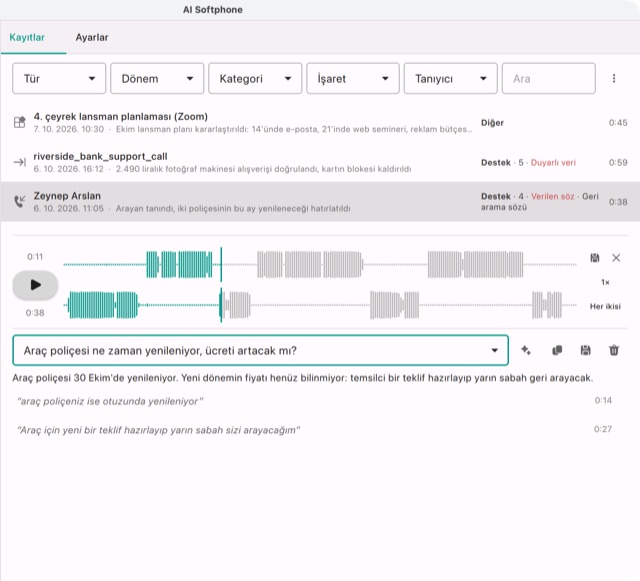
Task: Seek within the upper channel waveform
Action: click(x=320, y=265)
